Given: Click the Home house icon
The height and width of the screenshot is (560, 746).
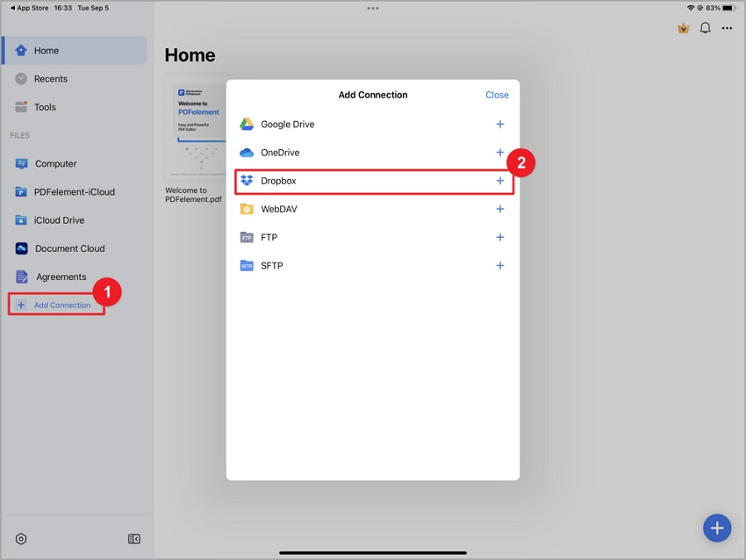Looking at the screenshot, I should point(21,50).
